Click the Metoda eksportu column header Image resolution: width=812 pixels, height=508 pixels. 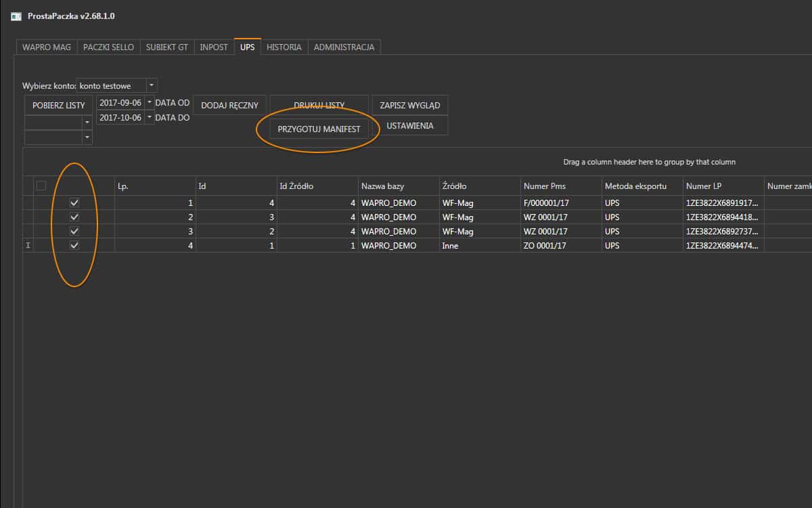tap(643, 186)
